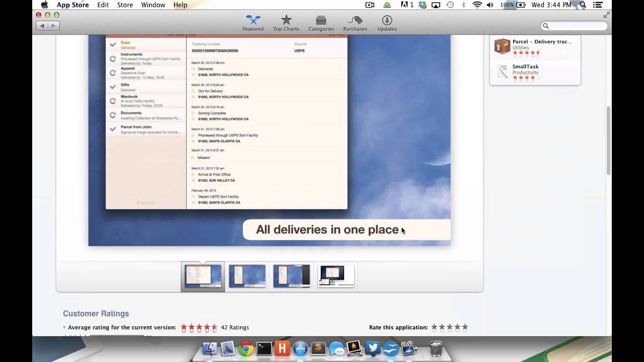The width and height of the screenshot is (644, 362).
Task: Launch Google Chrome from the Dock
Action: [246, 348]
